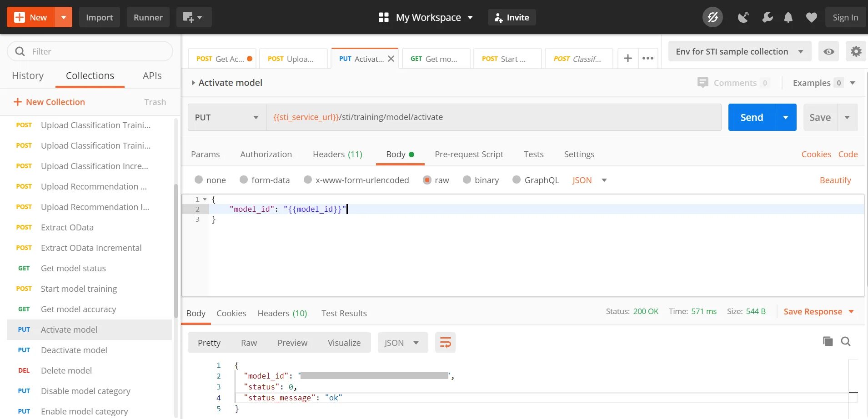
Task: Open manage environments gear icon
Action: click(x=856, y=51)
